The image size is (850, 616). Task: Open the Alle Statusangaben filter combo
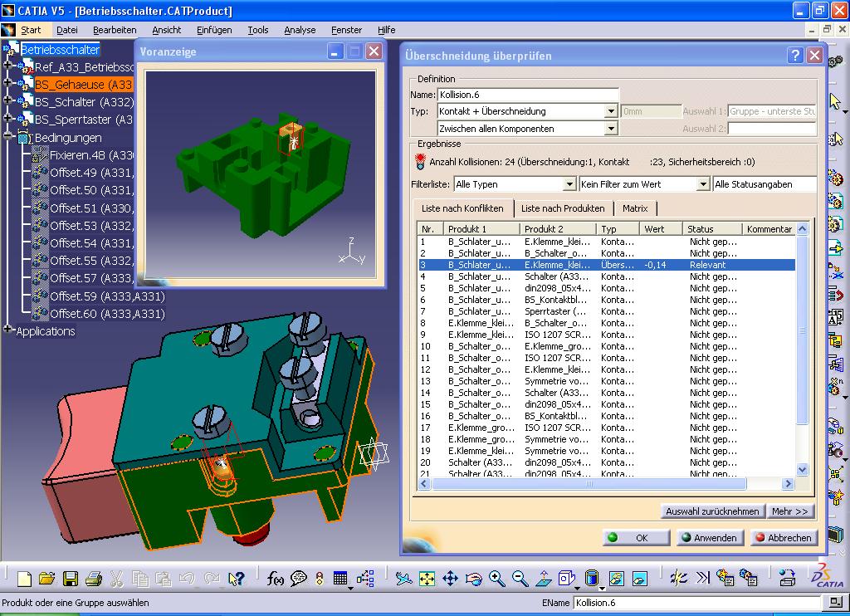tap(765, 184)
